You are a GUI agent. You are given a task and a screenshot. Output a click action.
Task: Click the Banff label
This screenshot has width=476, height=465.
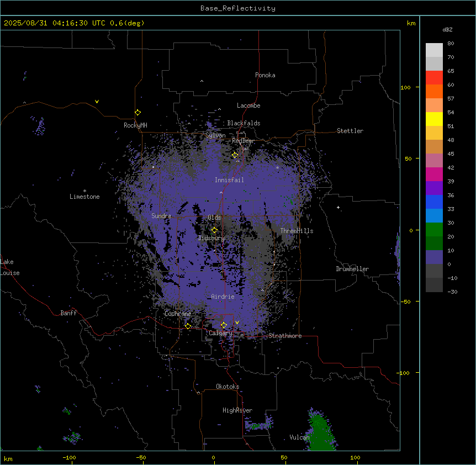[68, 313]
